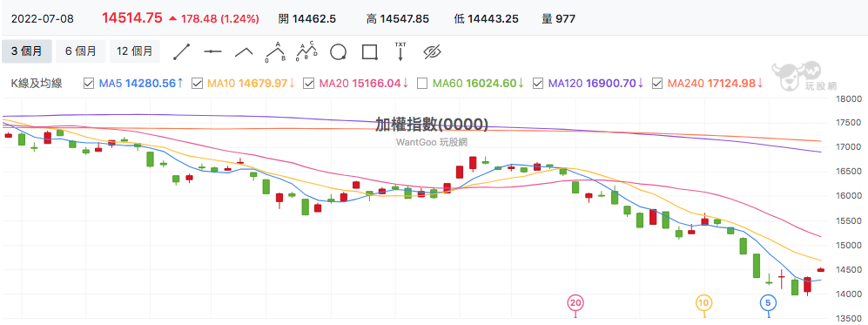Uncheck the MA240 moving average checkbox

click(x=657, y=84)
